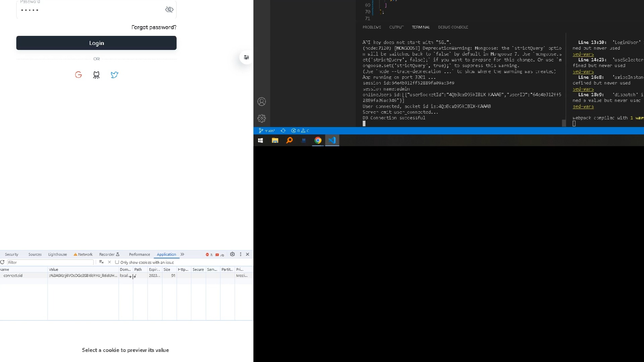The image size is (644, 362).
Task: Open the Accounts icon in VS Code sidebar
Action: coord(262,101)
